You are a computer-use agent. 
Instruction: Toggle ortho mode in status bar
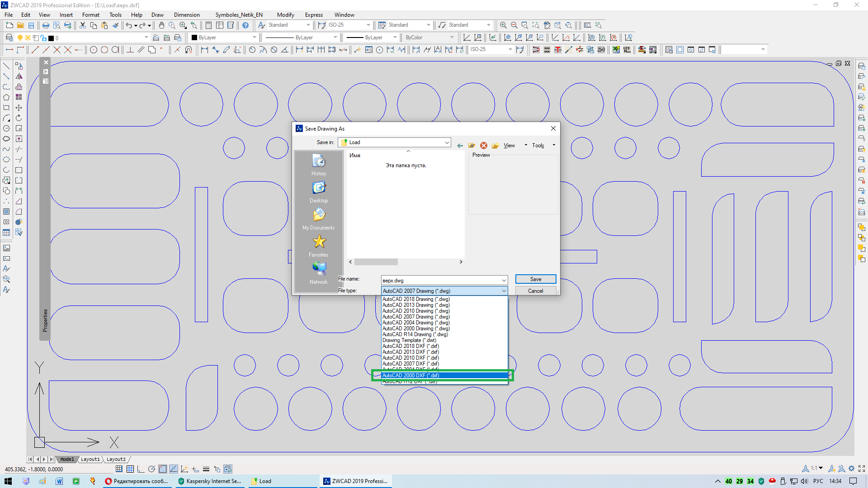point(141,469)
